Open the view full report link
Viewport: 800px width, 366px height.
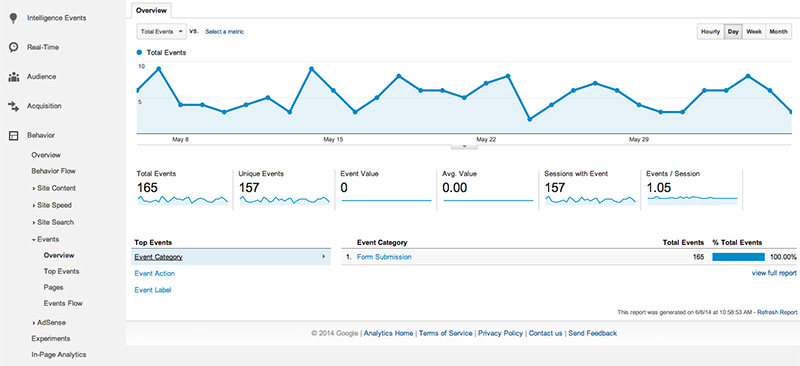point(774,274)
